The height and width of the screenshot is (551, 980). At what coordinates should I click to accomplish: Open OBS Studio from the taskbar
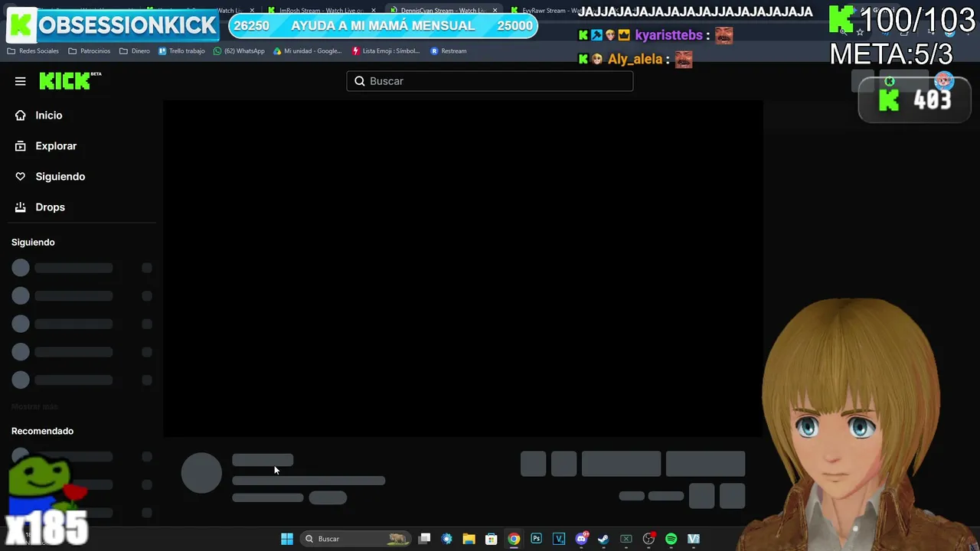648,539
